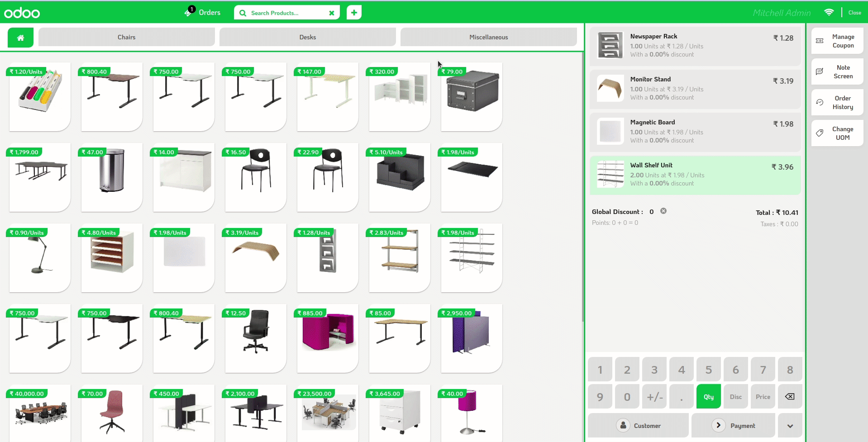This screenshot has height=442, width=868.
Task: Click the backspace key on numpad
Action: [790, 396]
